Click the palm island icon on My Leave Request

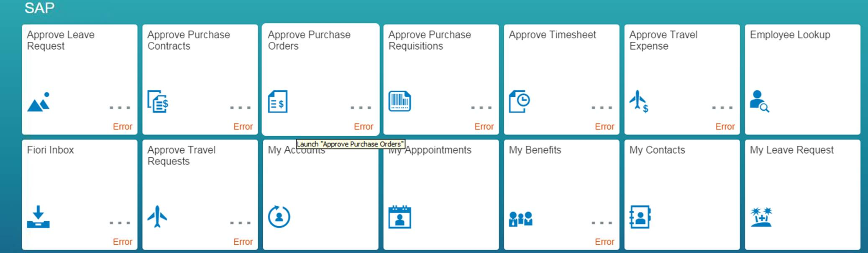tap(761, 217)
